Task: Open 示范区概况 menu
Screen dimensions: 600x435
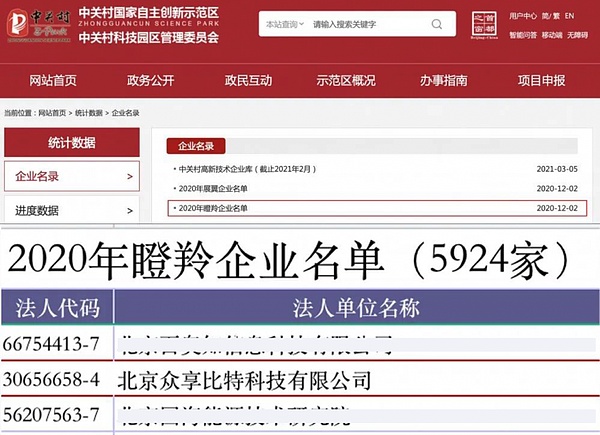Action: pyautogui.click(x=346, y=80)
